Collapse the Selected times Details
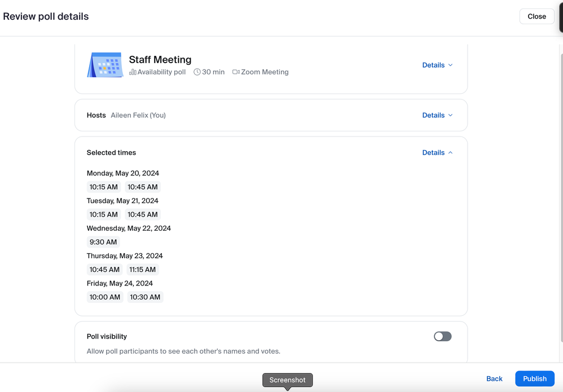Image resolution: width=563 pixels, height=392 pixels. (x=437, y=153)
